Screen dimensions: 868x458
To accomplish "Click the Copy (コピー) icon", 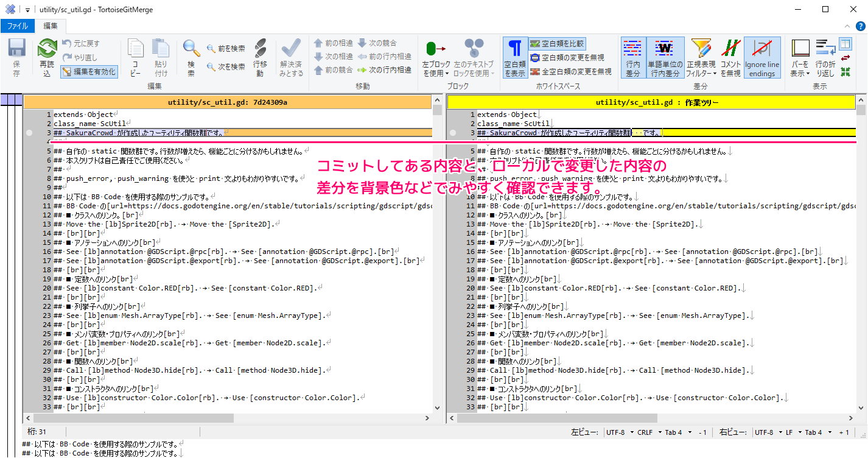I will 135,58.
